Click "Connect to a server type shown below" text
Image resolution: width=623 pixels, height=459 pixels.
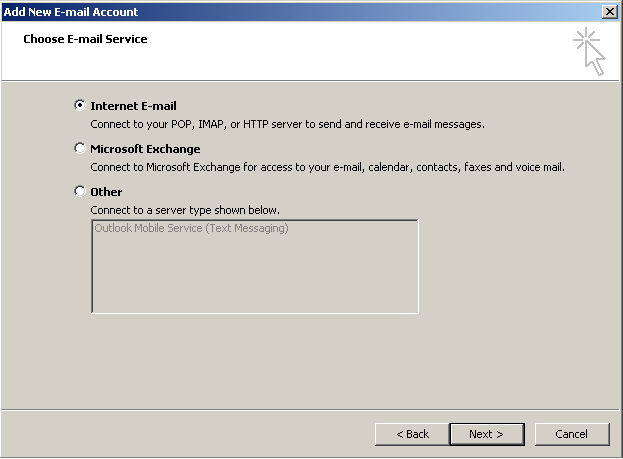coord(185,210)
